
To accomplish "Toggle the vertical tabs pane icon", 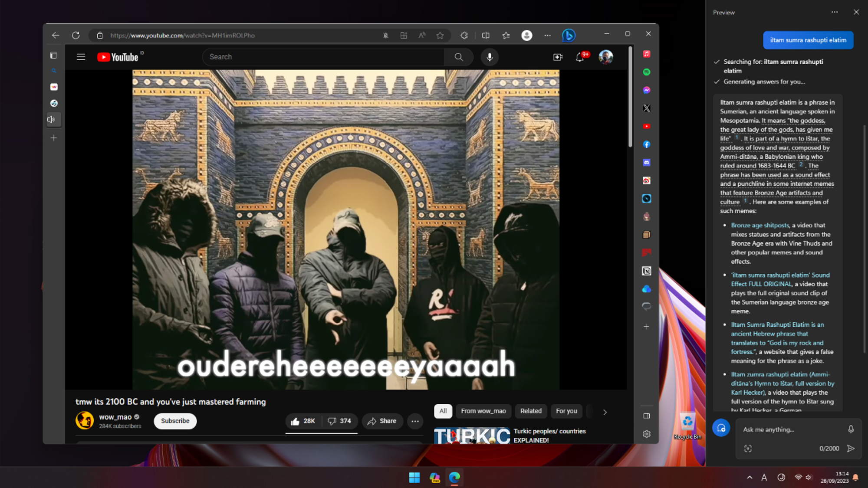I will (x=53, y=55).
